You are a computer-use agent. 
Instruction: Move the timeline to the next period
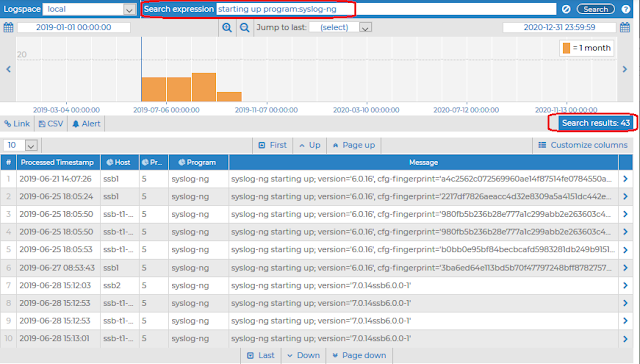(624, 69)
